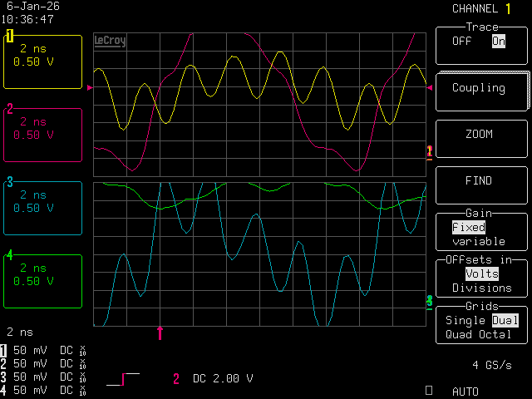This screenshot has width=532, height=399.
Task: Select variable gain option
Action: click(x=478, y=242)
